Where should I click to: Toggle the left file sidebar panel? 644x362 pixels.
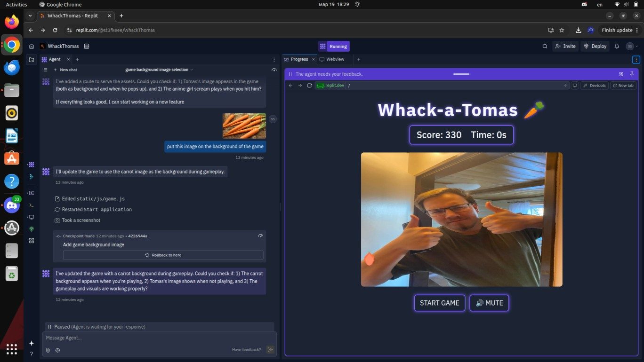point(32,60)
